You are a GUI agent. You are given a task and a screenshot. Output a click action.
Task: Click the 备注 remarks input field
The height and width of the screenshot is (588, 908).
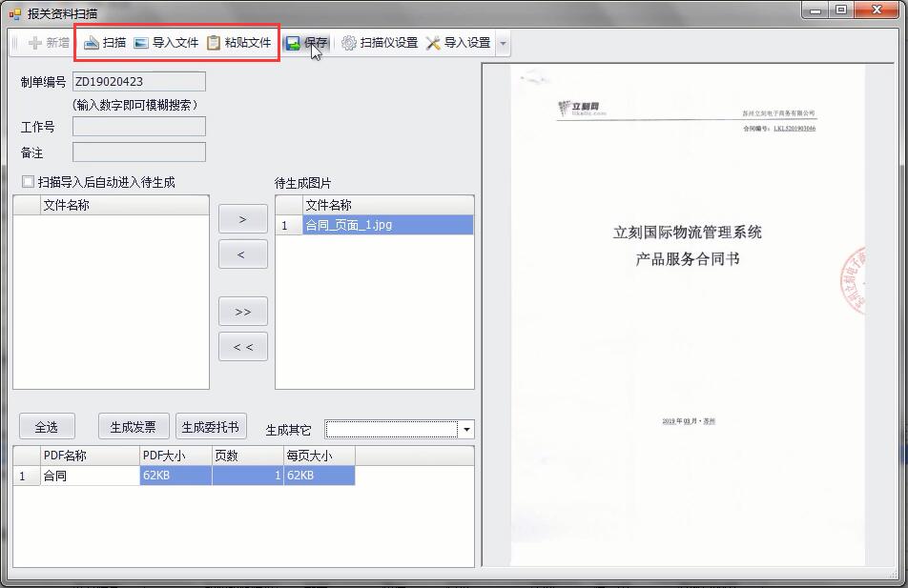(x=139, y=152)
